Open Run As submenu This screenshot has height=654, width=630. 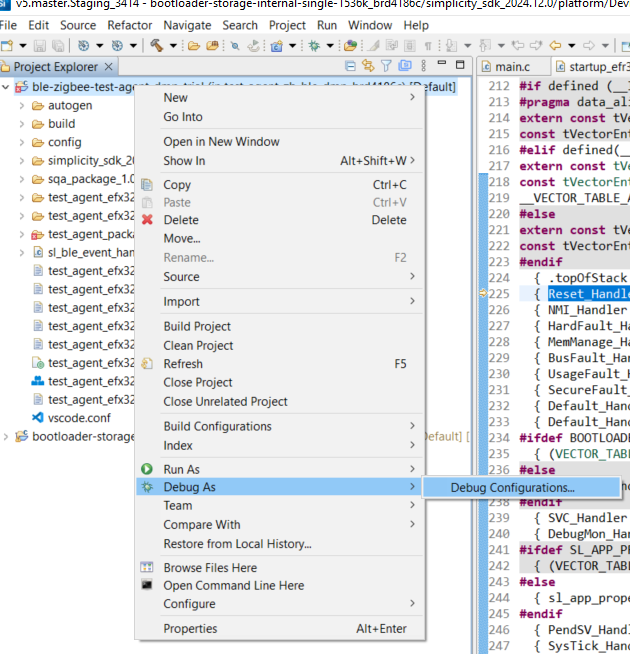[x=280, y=470]
